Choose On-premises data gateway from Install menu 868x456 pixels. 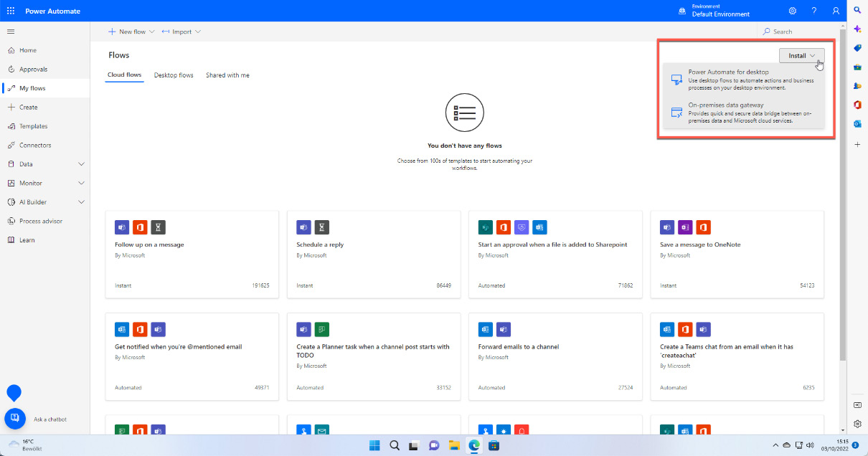[x=744, y=113]
